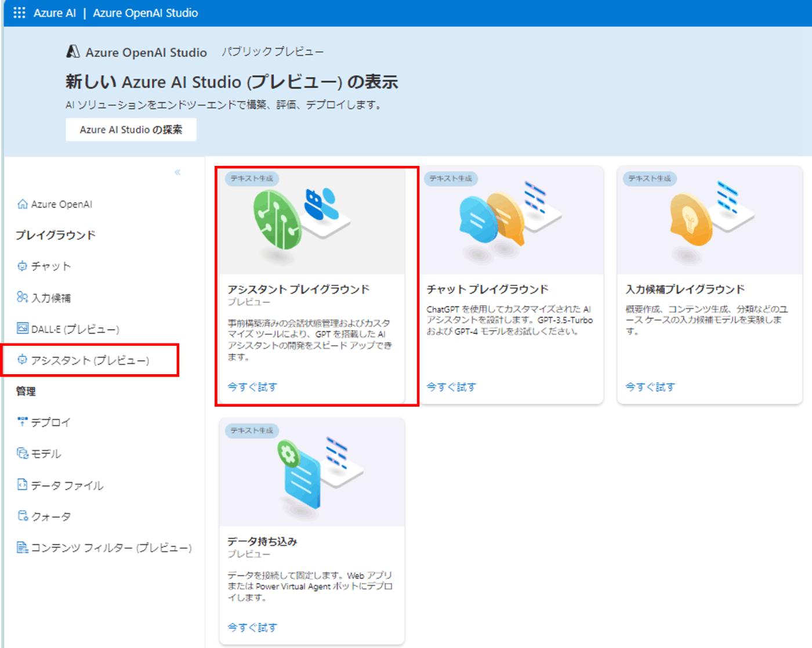This screenshot has width=812, height=648.
Task: Click the 入力候補プレイグラウンド card title
Action: tap(685, 289)
